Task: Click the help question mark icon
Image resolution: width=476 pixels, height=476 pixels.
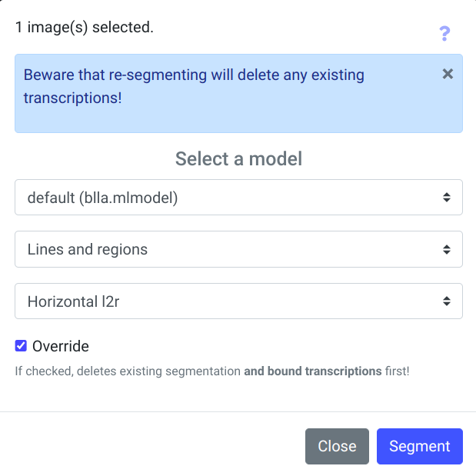Action: (444, 34)
